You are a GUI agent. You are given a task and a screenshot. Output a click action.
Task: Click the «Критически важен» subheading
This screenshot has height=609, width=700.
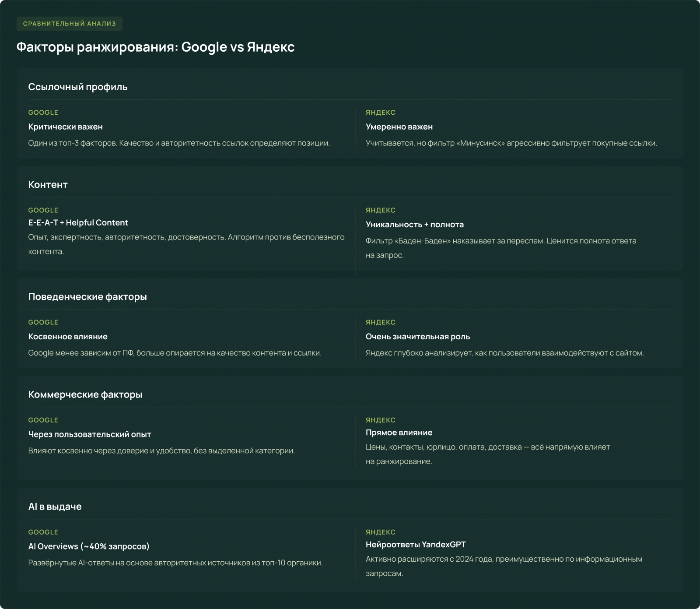pos(65,127)
